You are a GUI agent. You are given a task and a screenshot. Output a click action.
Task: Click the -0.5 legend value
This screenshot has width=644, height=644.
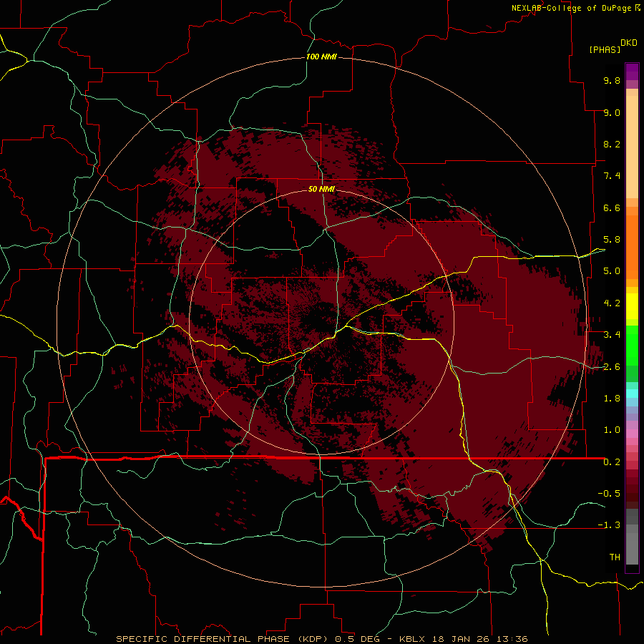click(609, 494)
